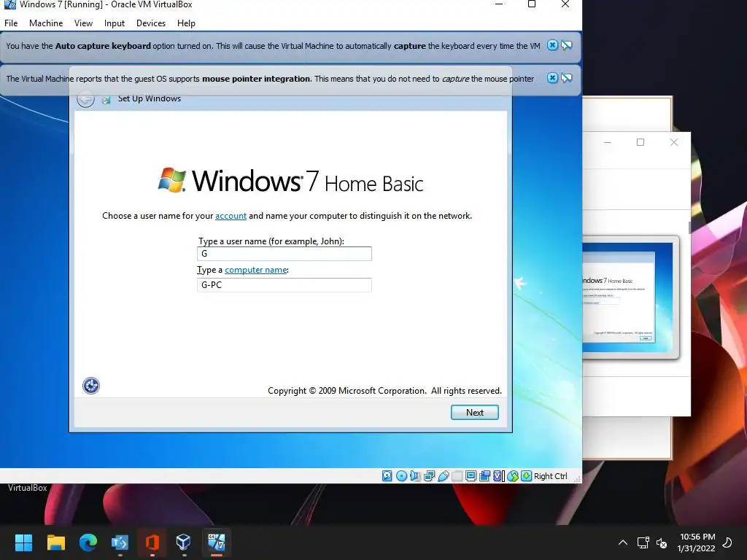Screen dimensions: 747x560
Task: Dismiss the mouse pointer integration notification
Action: (x=552, y=77)
